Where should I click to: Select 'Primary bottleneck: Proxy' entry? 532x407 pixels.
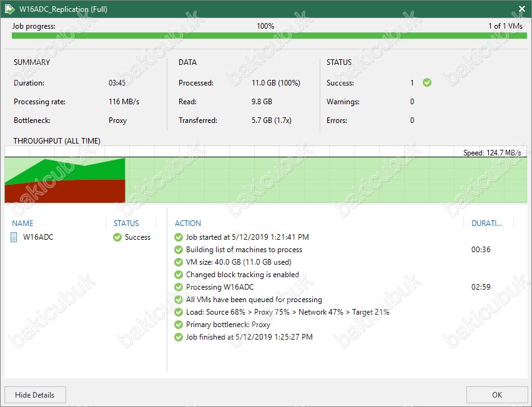[x=228, y=325]
